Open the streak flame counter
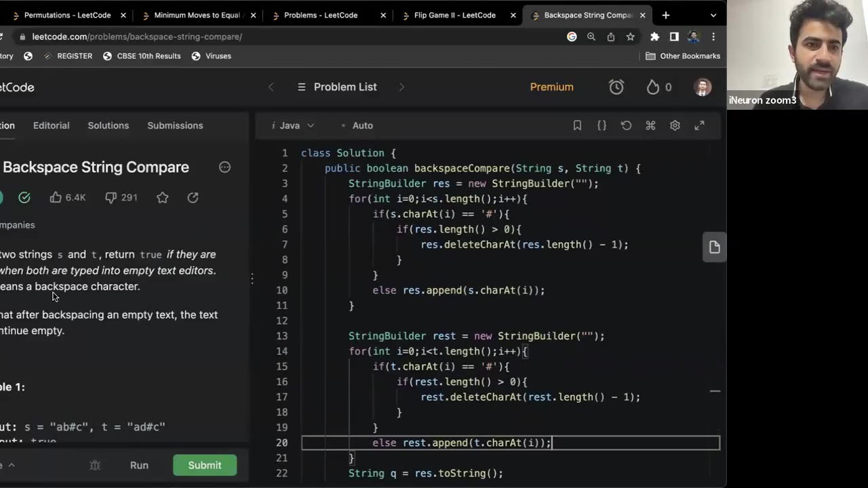This screenshot has height=488, width=868. [x=659, y=87]
